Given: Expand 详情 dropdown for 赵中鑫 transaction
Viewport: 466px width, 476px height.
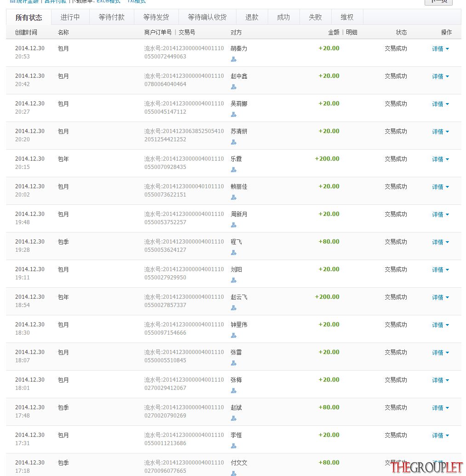Looking at the screenshot, I should pyautogui.click(x=441, y=76).
